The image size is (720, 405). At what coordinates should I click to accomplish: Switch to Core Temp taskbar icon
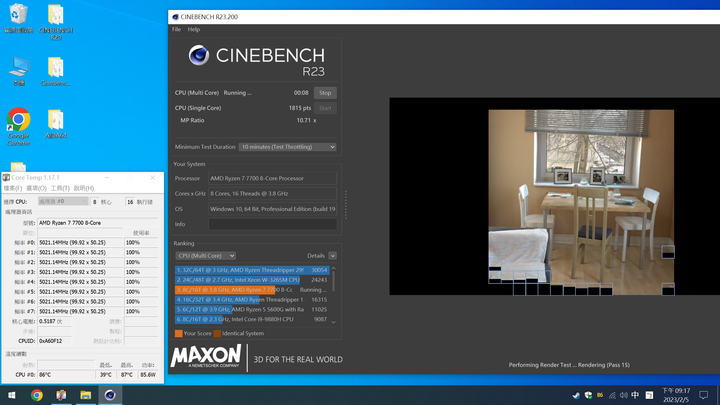tap(61, 395)
